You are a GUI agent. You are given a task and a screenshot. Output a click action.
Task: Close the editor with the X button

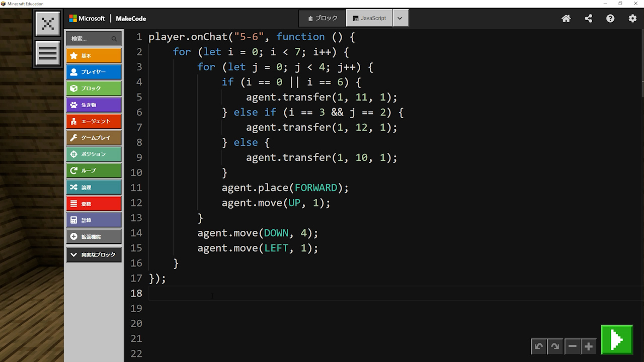tap(48, 24)
